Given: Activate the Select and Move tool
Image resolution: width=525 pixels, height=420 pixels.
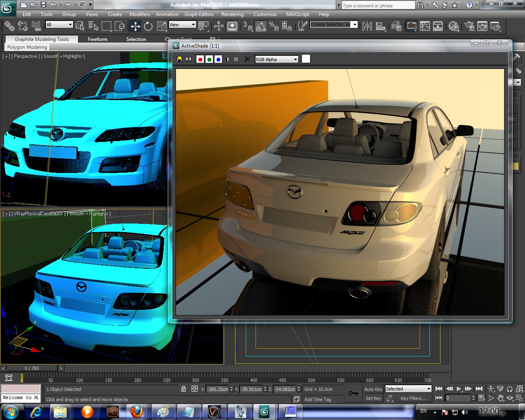Looking at the screenshot, I should (135, 26).
